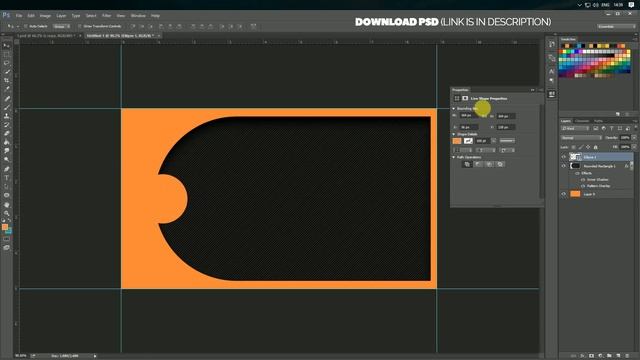Click the orange foreground color swatch

coord(5,227)
